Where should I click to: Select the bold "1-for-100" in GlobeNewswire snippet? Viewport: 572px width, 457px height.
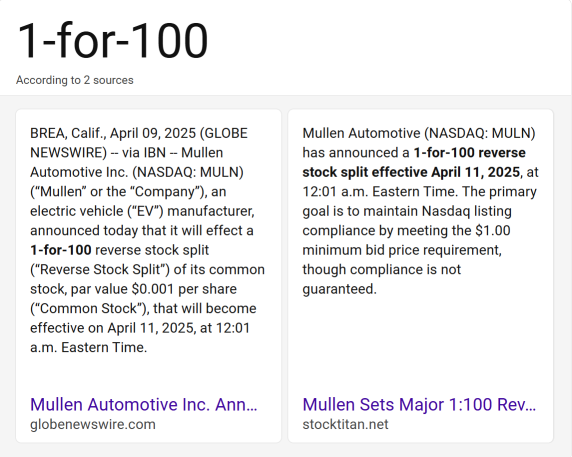point(61,250)
